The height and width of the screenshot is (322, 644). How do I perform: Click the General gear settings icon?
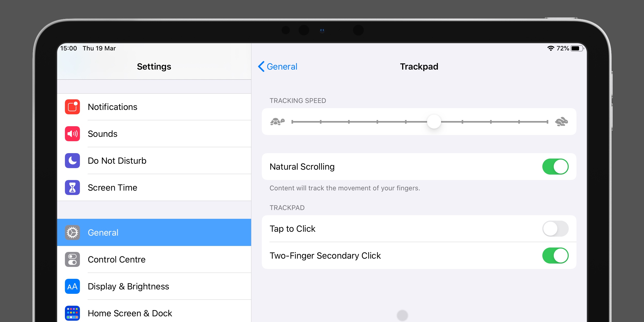pos(73,232)
